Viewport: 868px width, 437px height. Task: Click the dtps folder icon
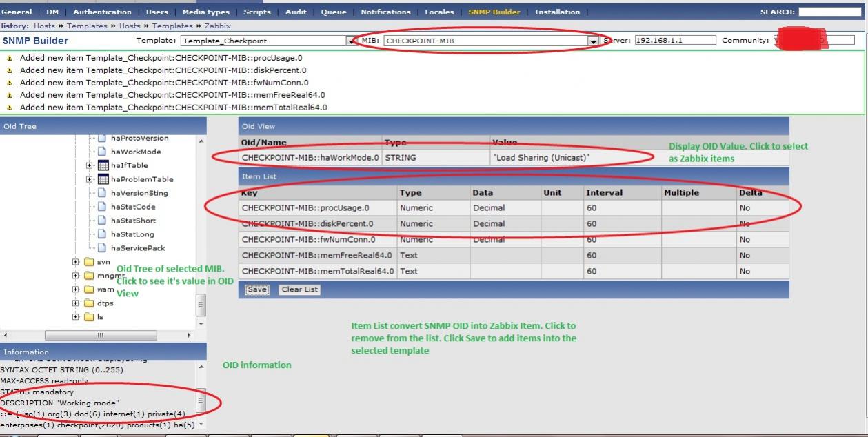click(x=89, y=303)
